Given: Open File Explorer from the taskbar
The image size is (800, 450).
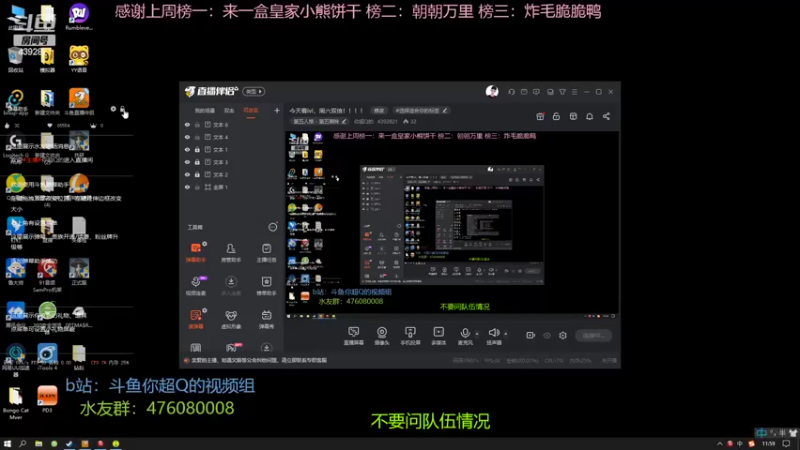Looking at the screenshot, I should [x=38, y=443].
